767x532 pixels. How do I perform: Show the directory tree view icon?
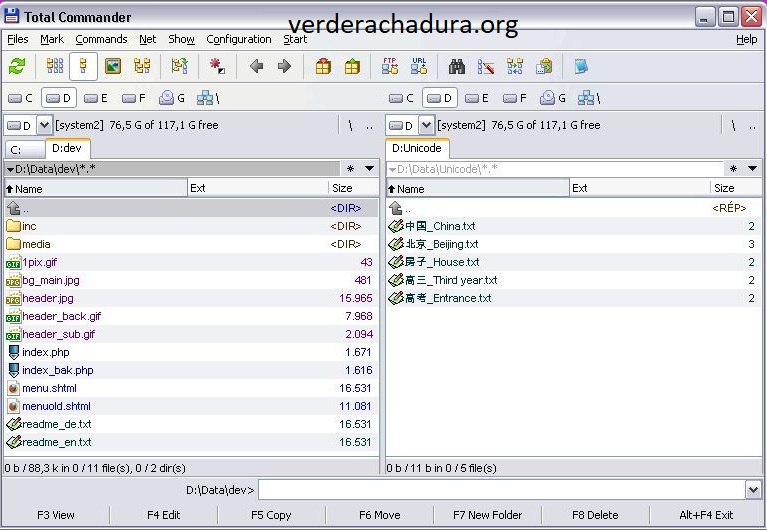tap(142, 66)
